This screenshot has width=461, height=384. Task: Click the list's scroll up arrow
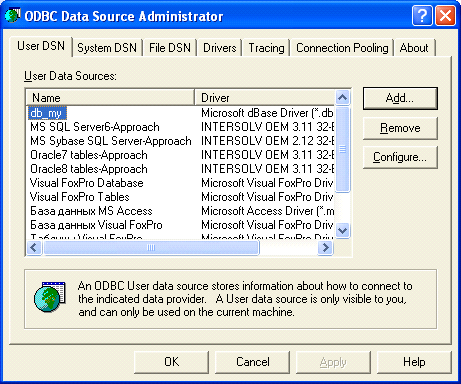(342, 97)
